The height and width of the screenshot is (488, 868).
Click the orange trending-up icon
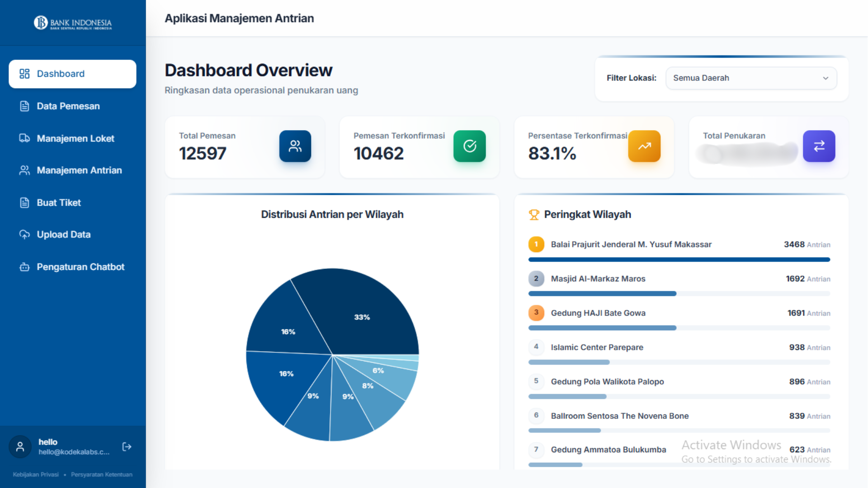(644, 146)
